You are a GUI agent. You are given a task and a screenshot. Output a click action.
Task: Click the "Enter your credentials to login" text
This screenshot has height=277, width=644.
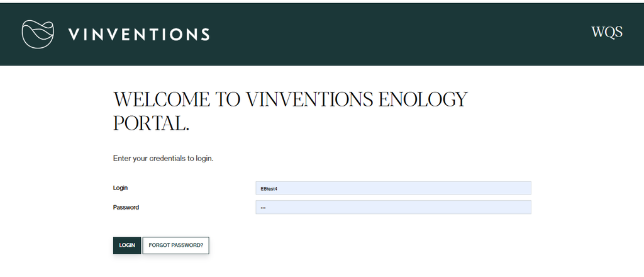tap(163, 158)
